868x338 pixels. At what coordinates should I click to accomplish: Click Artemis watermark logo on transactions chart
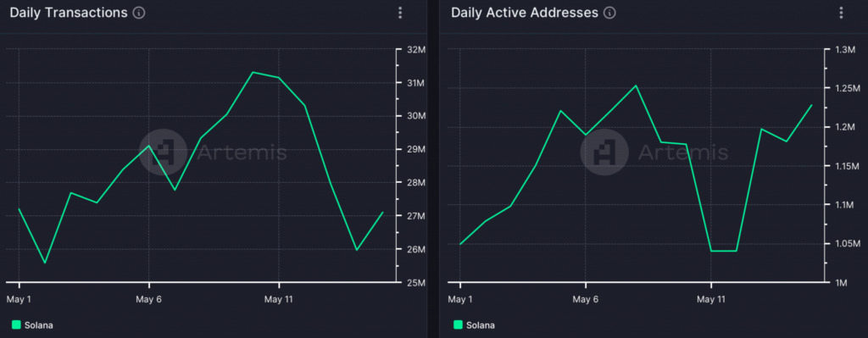[x=163, y=152]
